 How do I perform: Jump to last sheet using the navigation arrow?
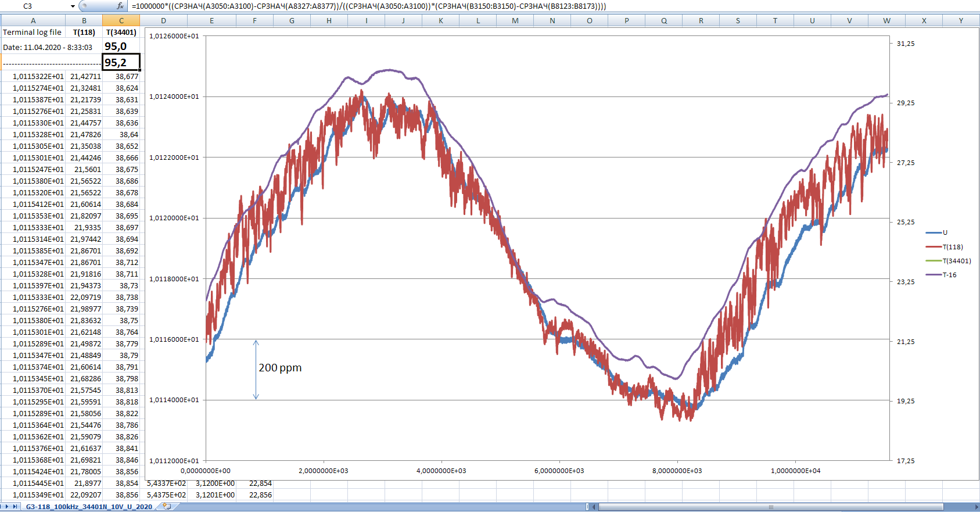tap(15, 507)
